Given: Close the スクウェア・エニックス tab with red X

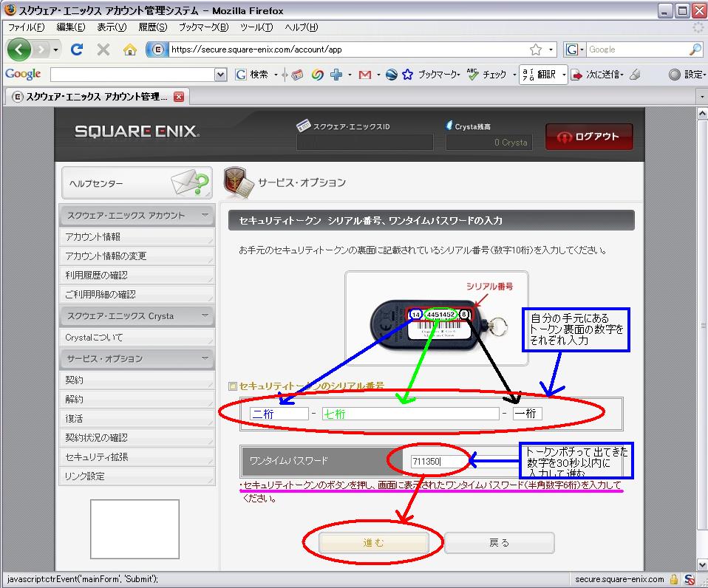Looking at the screenshot, I should (179, 97).
